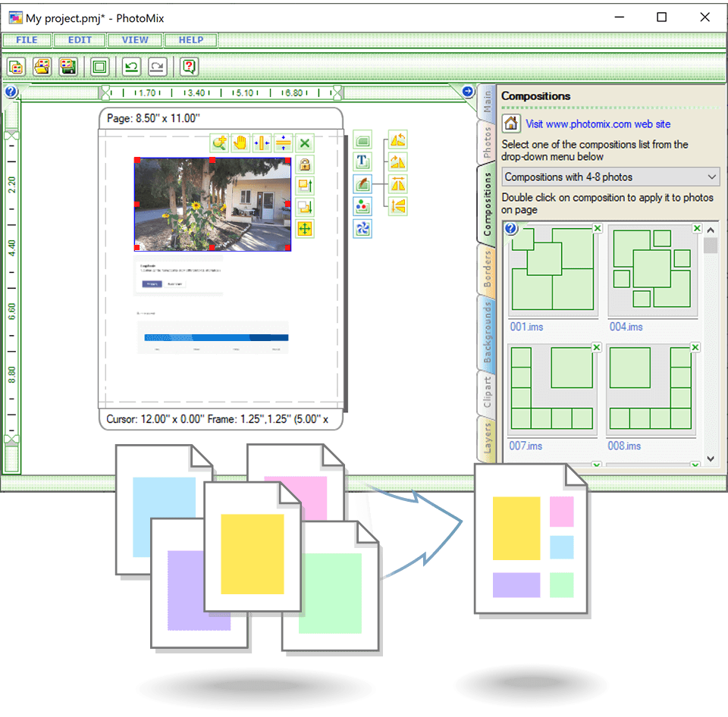Open the EDIT menu
Image resolution: width=728 pixels, height=717 pixels.
click(80, 40)
